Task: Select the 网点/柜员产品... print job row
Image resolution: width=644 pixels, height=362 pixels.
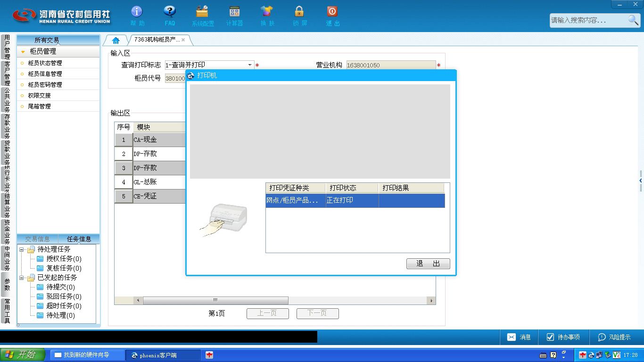Action: click(x=355, y=200)
